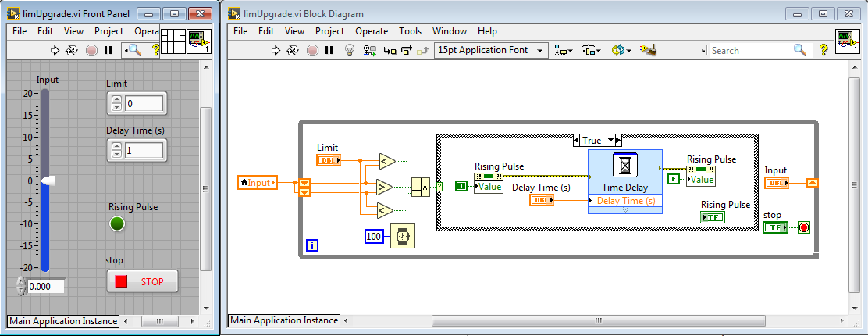Viewport: 868px width, 336px height.
Task: Click Pause button in Block Diagram toolbar
Action: (329, 51)
